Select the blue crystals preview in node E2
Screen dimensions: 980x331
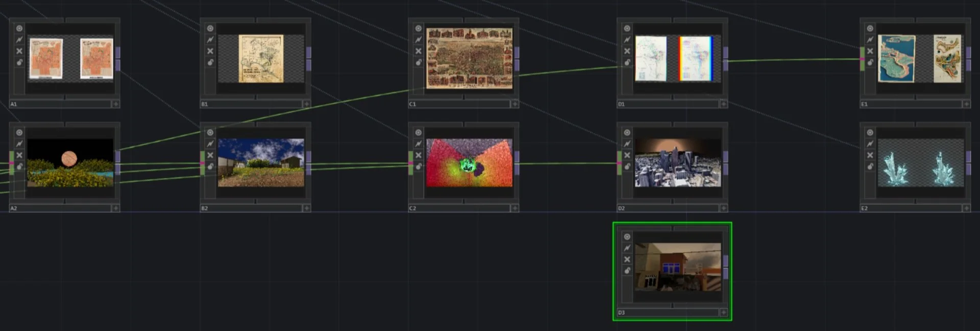click(x=921, y=163)
